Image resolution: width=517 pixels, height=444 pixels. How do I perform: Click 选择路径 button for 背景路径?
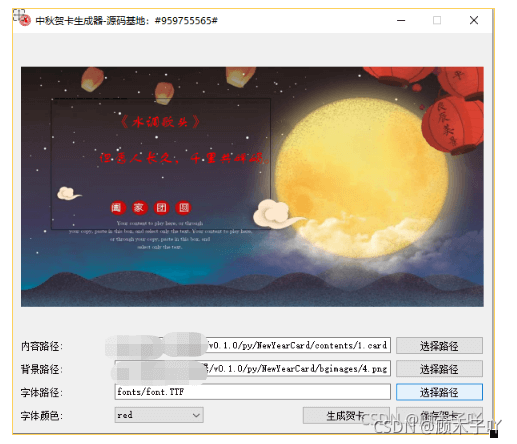pyautogui.click(x=439, y=369)
